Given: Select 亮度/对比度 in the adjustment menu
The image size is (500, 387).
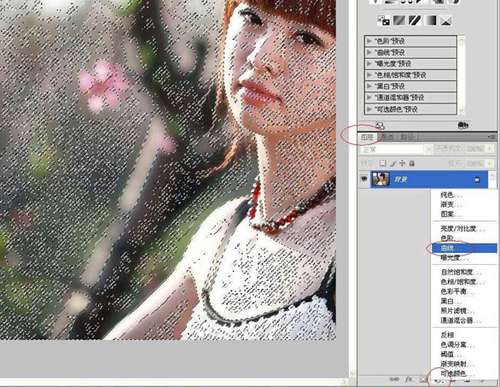Looking at the screenshot, I should [x=459, y=229].
